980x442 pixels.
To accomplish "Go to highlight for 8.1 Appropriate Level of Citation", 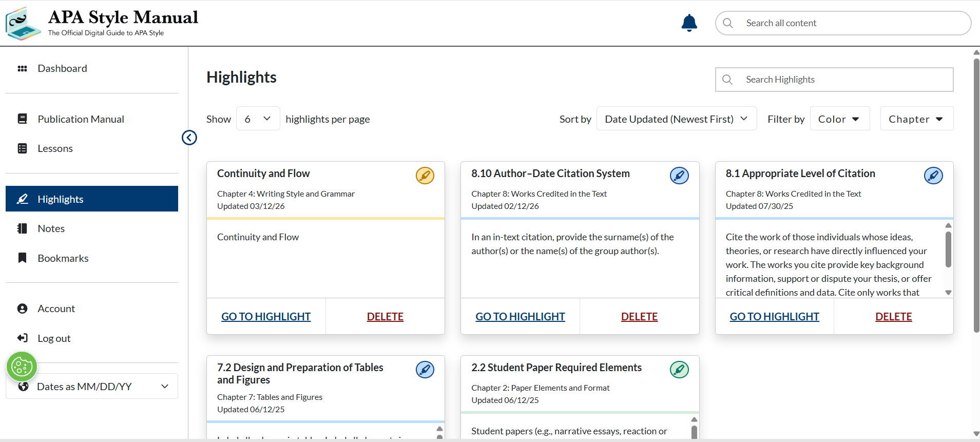I will 774,317.
